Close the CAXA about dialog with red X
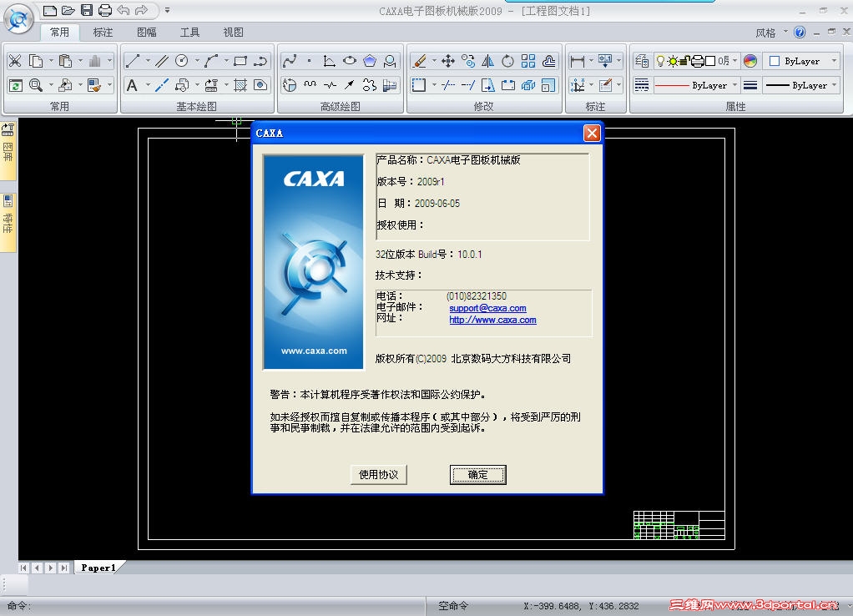853x616 pixels. click(x=592, y=133)
